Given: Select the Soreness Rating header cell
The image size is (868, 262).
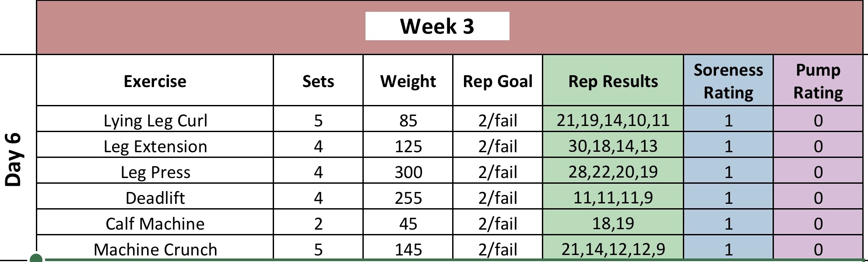Looking at the screenshot, I should [x=728, y=81].
